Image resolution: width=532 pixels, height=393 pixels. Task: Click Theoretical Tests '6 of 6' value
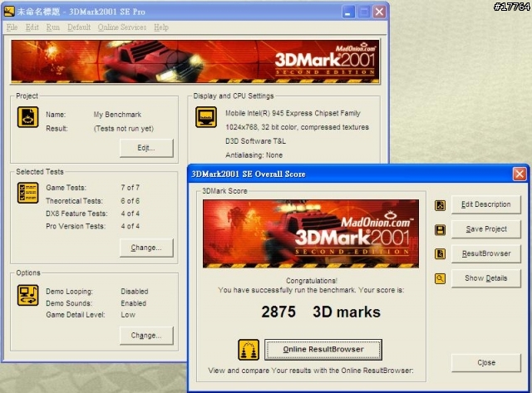[131, 201]
